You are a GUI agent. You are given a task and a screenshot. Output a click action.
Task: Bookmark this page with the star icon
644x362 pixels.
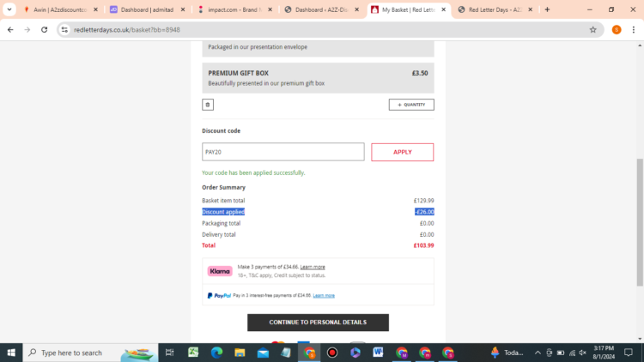click(592, 29)
